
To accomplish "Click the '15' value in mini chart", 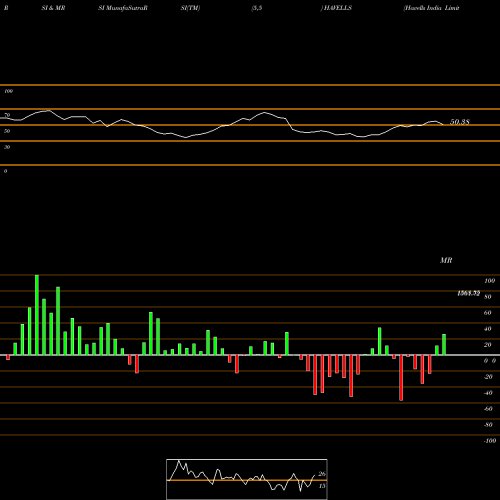I will click(x=322, y=486).
